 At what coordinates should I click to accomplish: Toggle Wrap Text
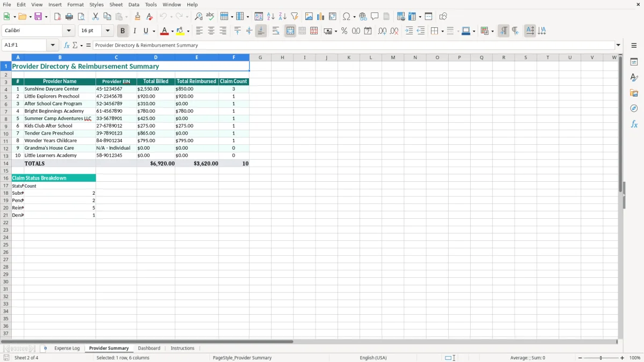click(276, 31)
